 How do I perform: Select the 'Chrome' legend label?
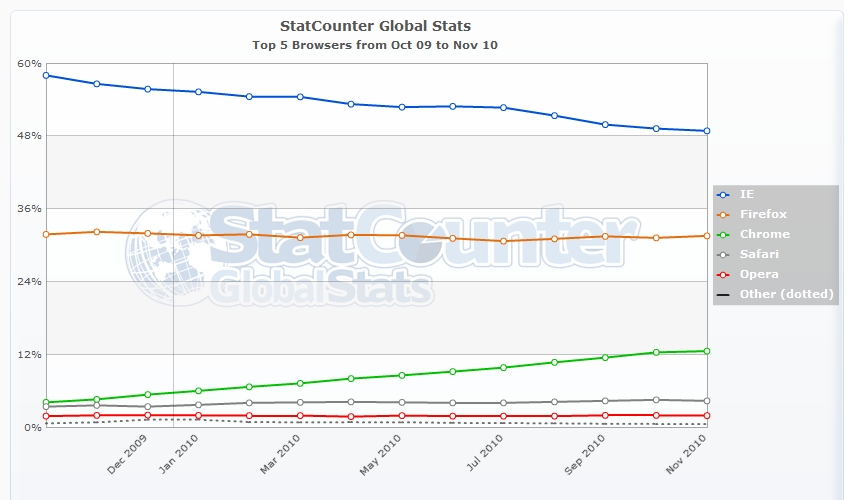pos(765,234)
